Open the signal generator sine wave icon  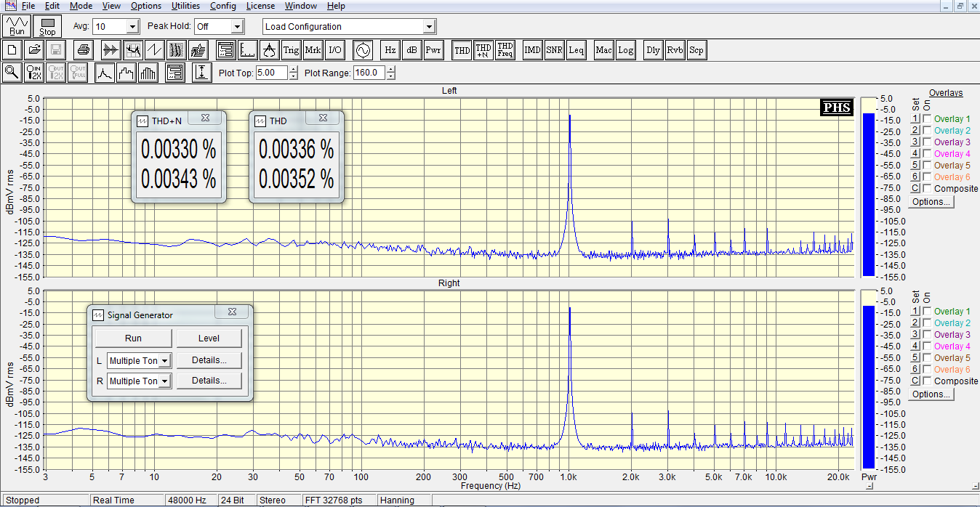click(362, 50)
